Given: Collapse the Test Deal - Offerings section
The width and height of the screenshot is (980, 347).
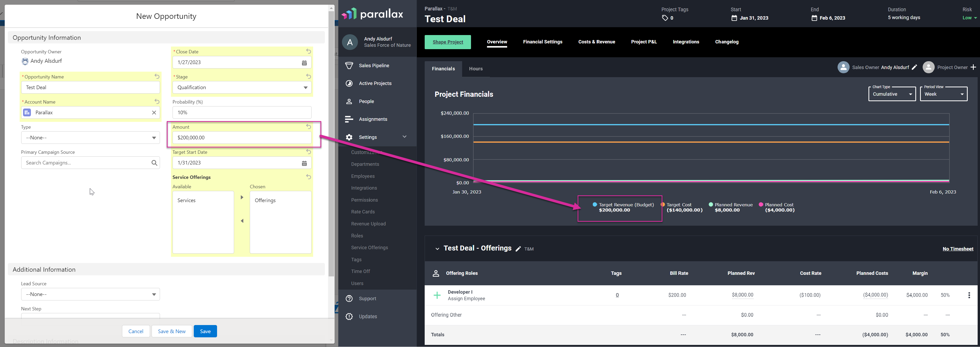Looking at the screenshot, I should pos(437,249).
